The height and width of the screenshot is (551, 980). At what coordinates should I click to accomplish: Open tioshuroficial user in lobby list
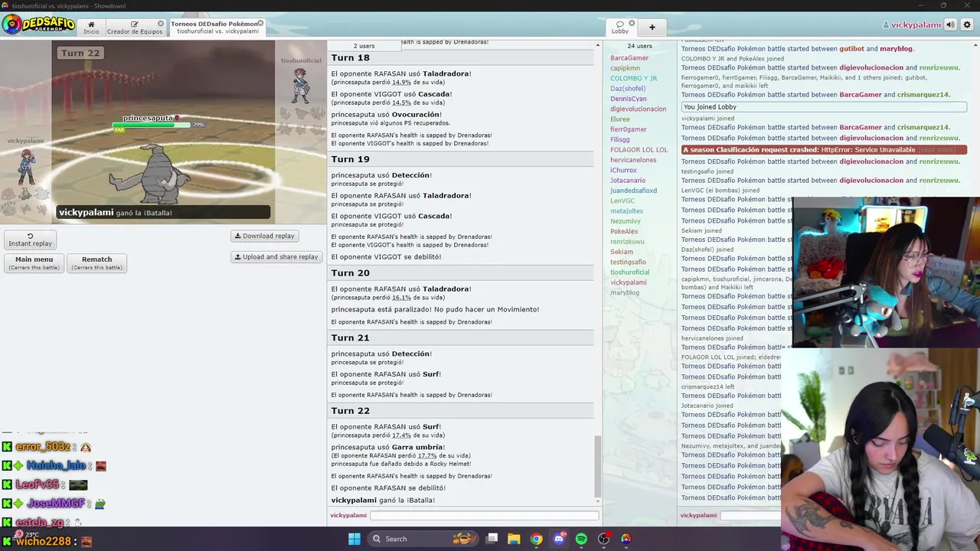pos(629,272)
